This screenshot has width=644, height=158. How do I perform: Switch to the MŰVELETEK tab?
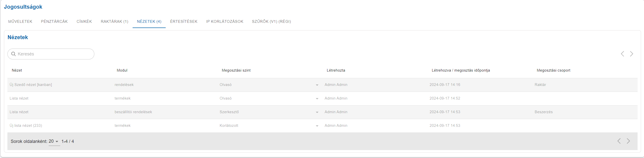point(20,22)
